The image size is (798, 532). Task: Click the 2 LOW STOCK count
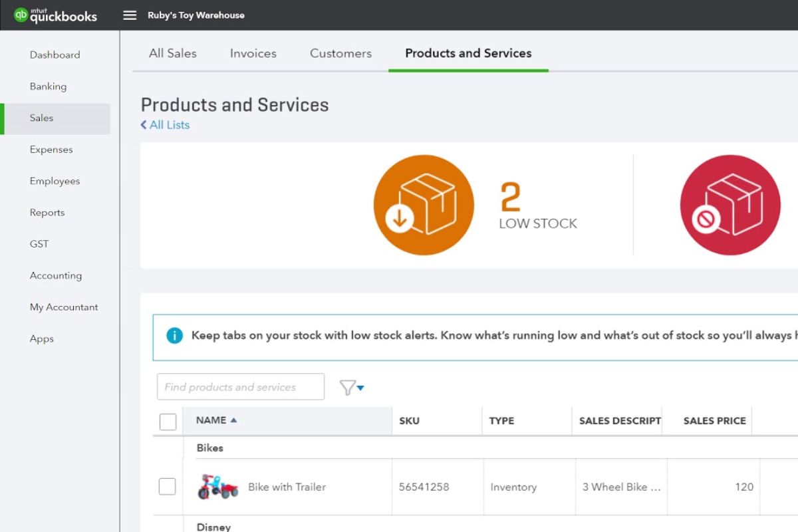pos(538,206)
